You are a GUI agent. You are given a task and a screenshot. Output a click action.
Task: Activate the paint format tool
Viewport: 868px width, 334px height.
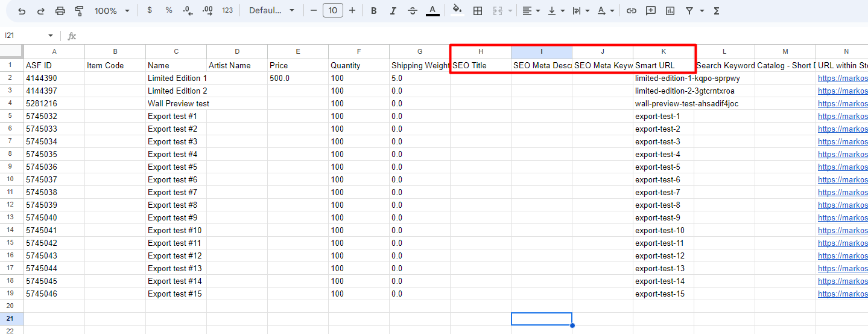[80, 11]
